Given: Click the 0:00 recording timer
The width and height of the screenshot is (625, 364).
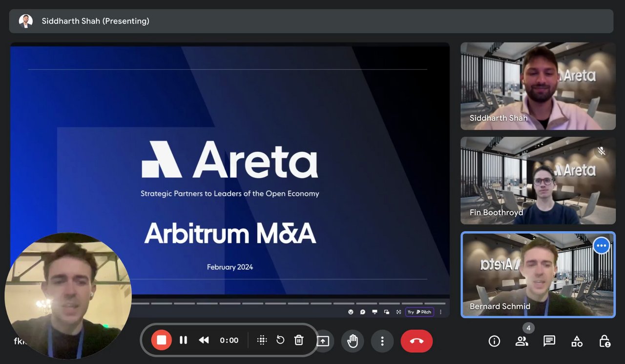Looking at the screenshot, I should 229,340.
